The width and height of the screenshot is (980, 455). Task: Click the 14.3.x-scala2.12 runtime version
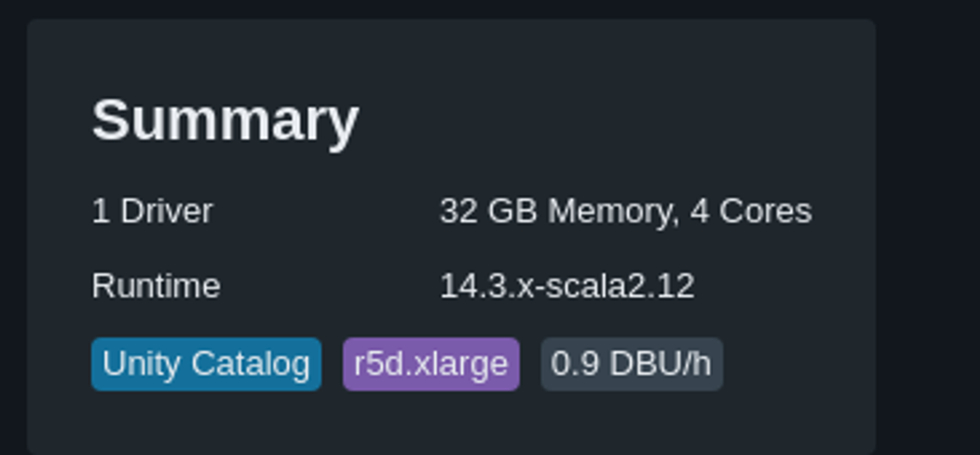pos(567,286)
